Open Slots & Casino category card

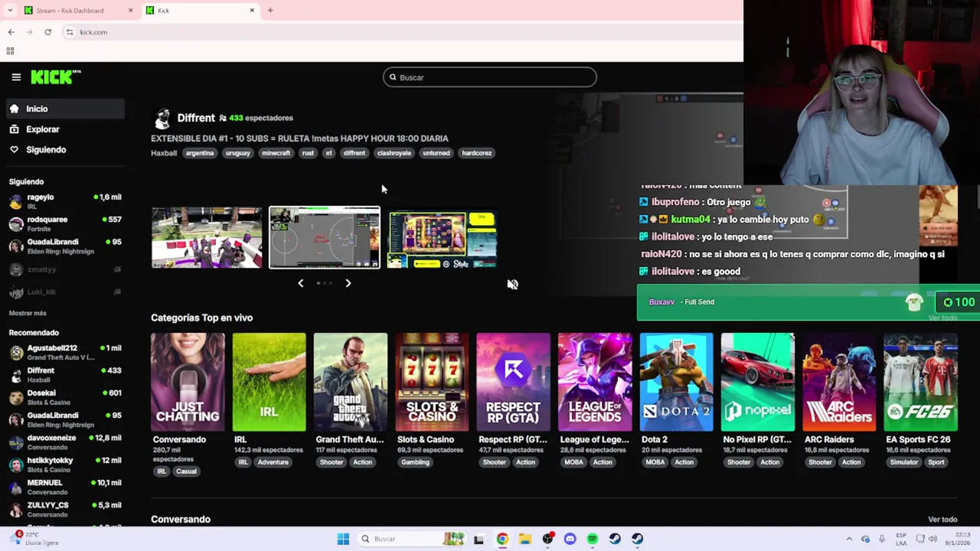[x=432, y=382]
